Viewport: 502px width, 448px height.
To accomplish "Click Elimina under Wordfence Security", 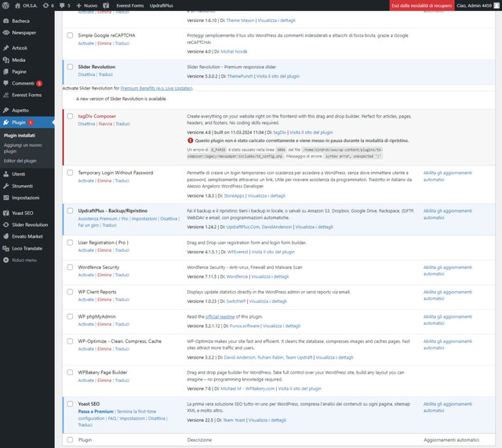I will pos(104,275).
